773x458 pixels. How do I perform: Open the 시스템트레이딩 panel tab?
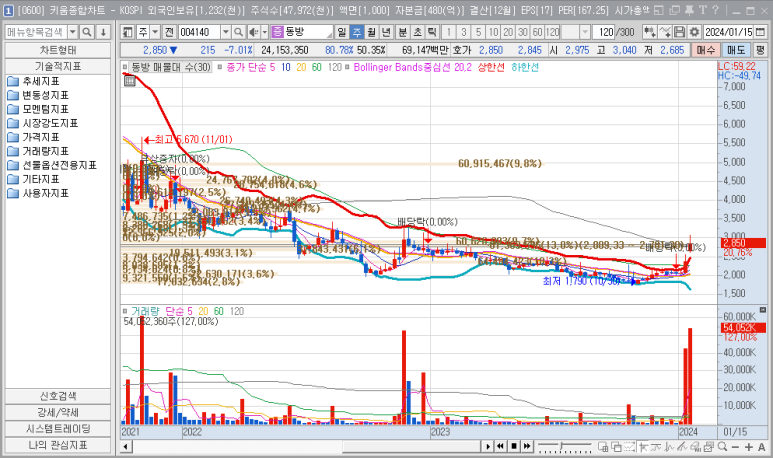tap(58, 428)
